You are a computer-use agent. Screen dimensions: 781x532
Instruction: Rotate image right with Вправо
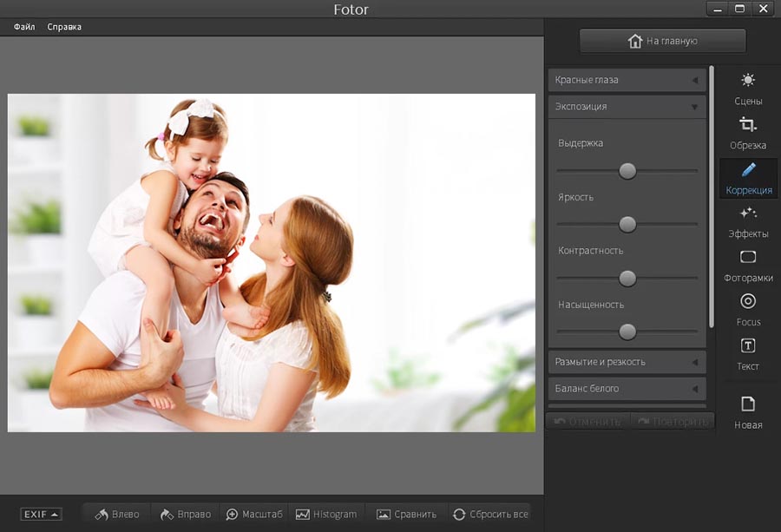tap(185, 514)
